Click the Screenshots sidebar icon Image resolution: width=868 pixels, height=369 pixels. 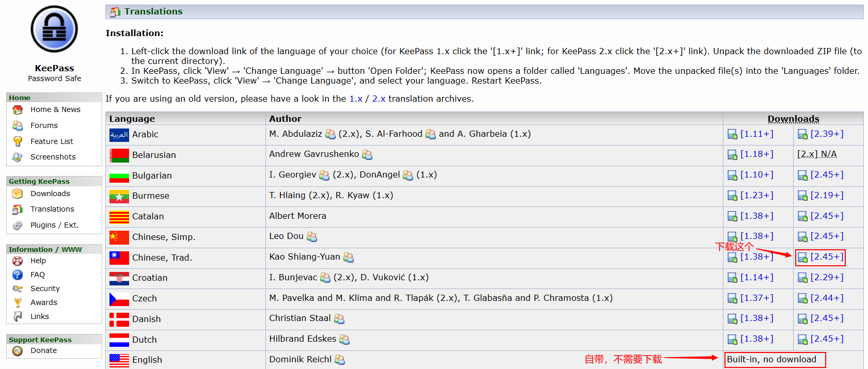point(18,157)
